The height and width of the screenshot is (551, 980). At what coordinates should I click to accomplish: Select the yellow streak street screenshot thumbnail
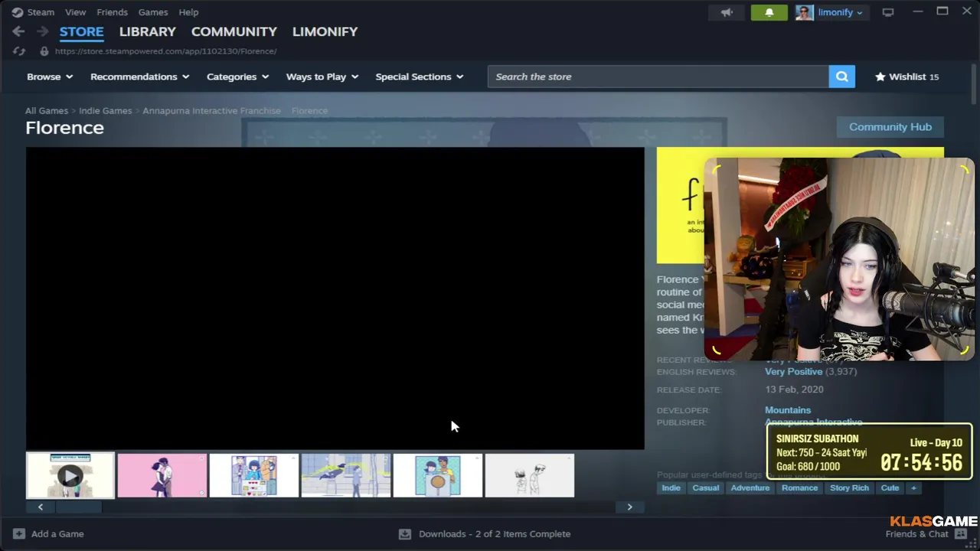coord(346,475)
